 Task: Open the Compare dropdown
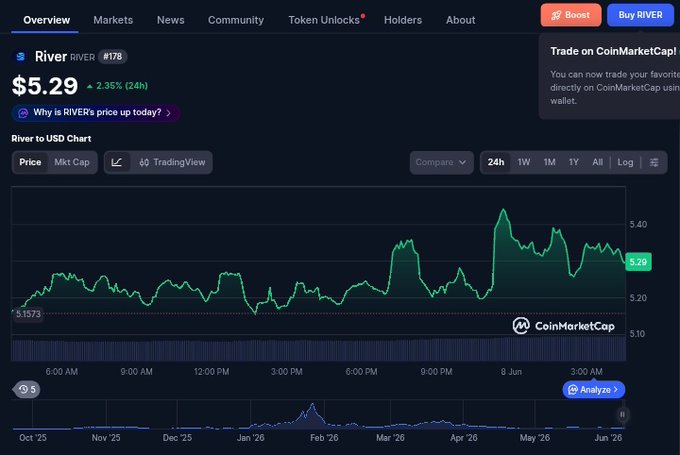click(x=441, y=162)
